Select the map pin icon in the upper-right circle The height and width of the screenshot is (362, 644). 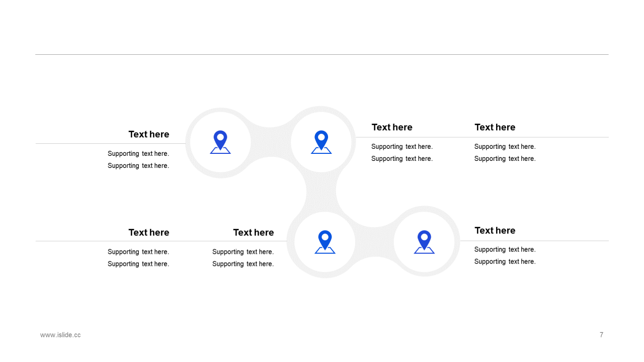pyautogui.click(x=321, y=142)
